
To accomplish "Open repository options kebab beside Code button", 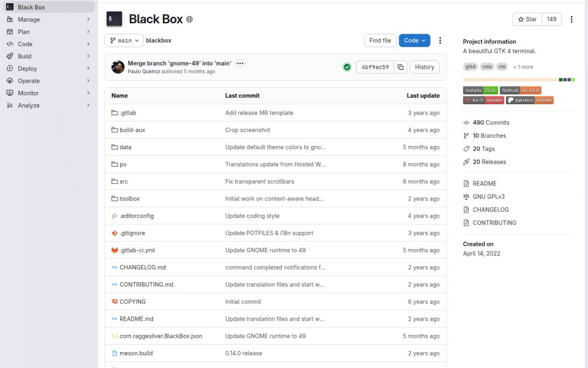I will click(440, 40).
